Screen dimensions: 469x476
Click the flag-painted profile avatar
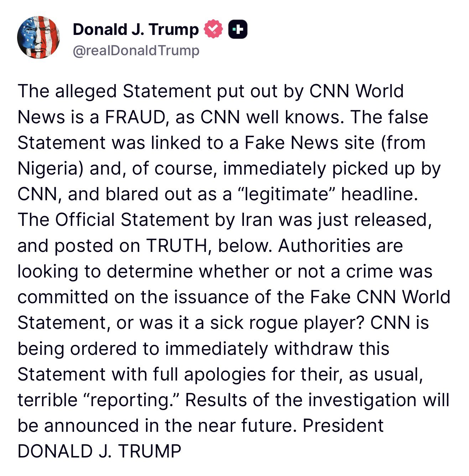38,37
